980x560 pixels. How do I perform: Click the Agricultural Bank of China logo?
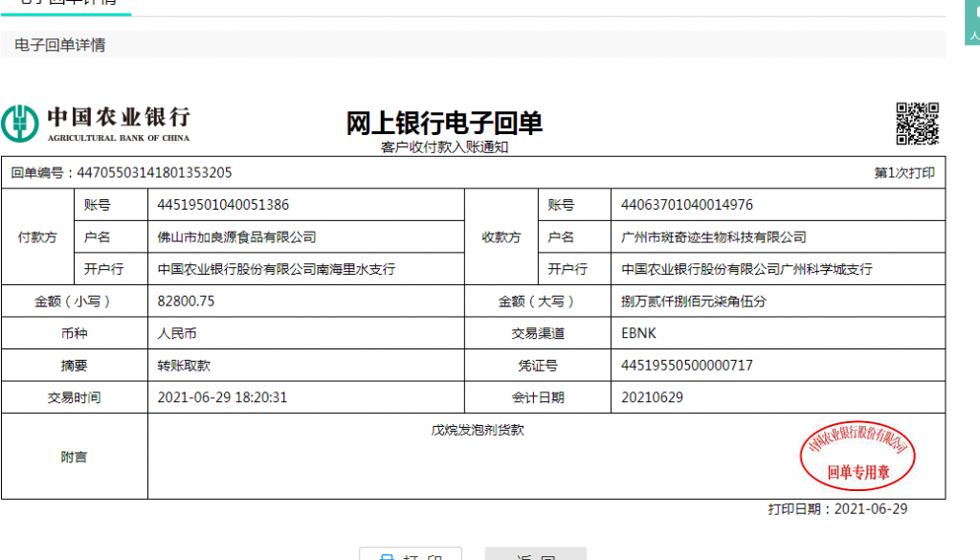[96, 123]
